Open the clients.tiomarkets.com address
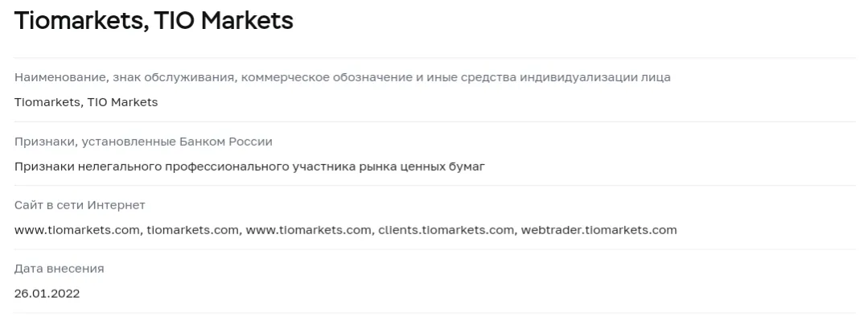 coord(446,230)
